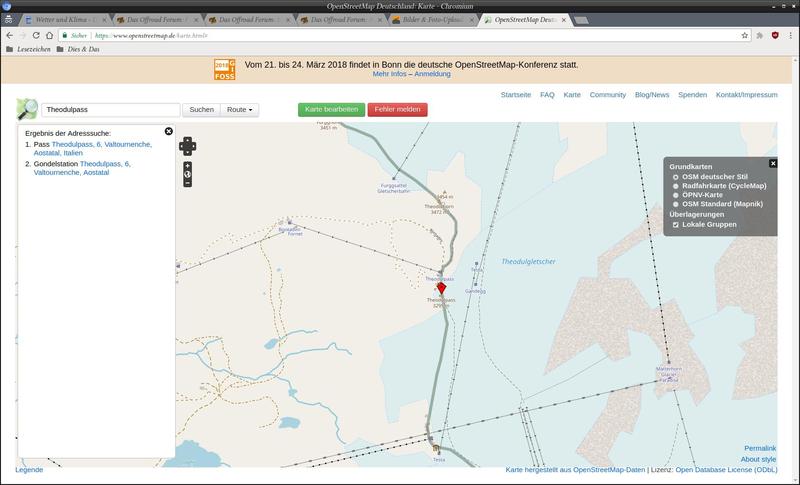This screenshot has width=800, height=485.
Task: Click the map pan arrows control
Action: click(x=187, y=146)
